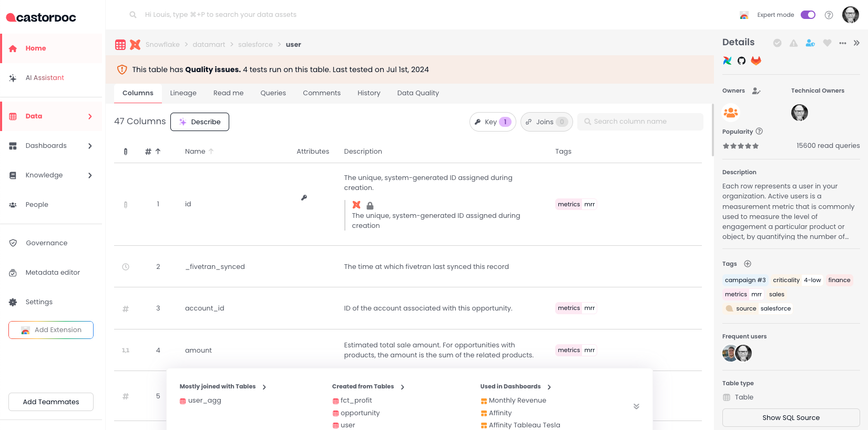Click the Technical Owners avatar photo

[800, 113]
